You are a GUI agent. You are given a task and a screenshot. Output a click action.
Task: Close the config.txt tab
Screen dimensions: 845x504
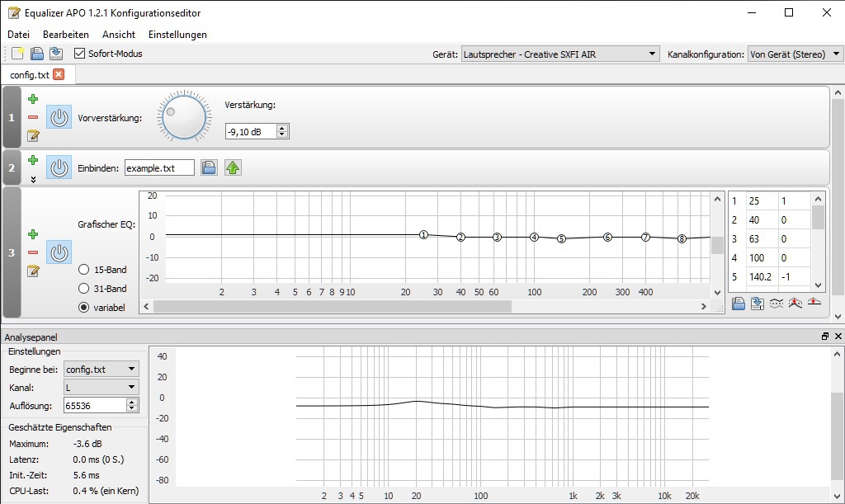coord(59,75)
